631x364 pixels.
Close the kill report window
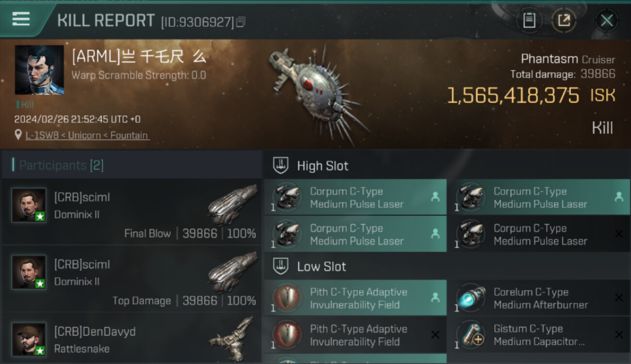click(x=607, y=20)
